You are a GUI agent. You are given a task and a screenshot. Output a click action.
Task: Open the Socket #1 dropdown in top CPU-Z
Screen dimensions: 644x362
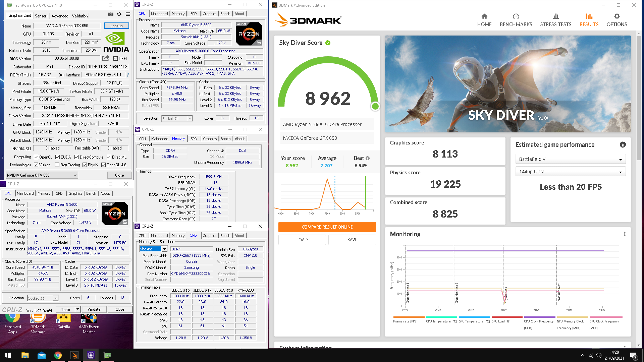click(177, 118)
